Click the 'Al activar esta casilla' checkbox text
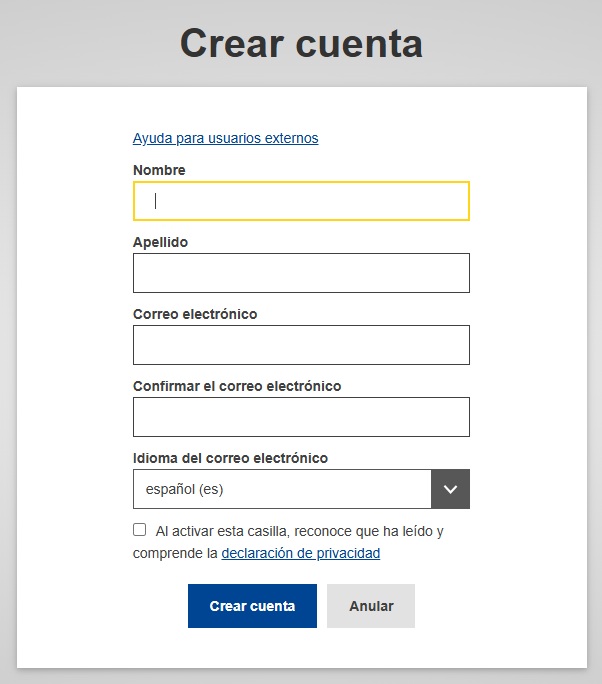 pyautogui.click(x=299, y=531)
